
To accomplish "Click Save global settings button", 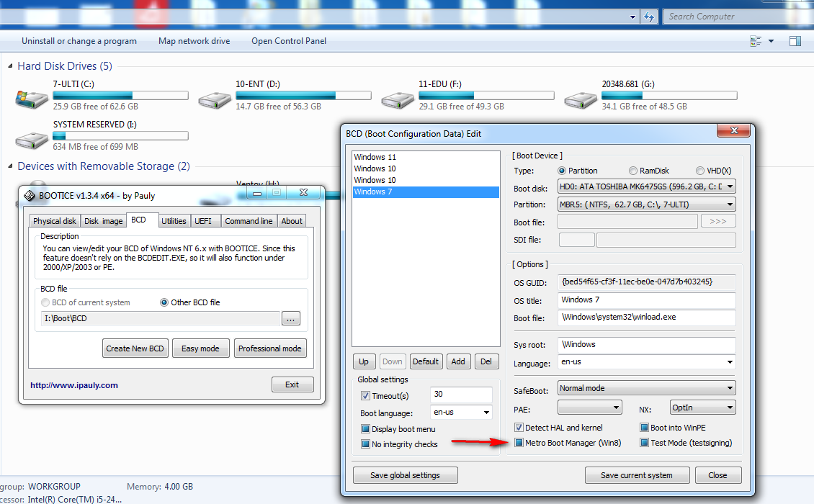I will [405, 475].
